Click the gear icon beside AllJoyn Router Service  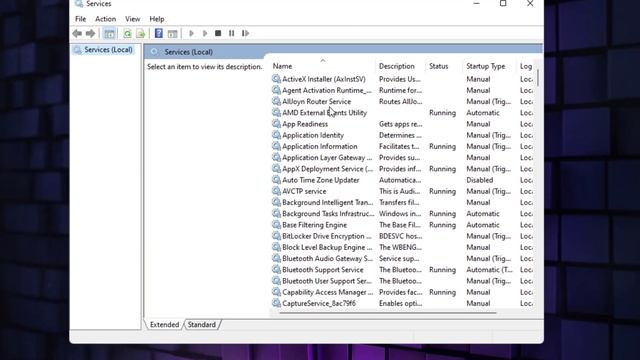click(276, 101)
